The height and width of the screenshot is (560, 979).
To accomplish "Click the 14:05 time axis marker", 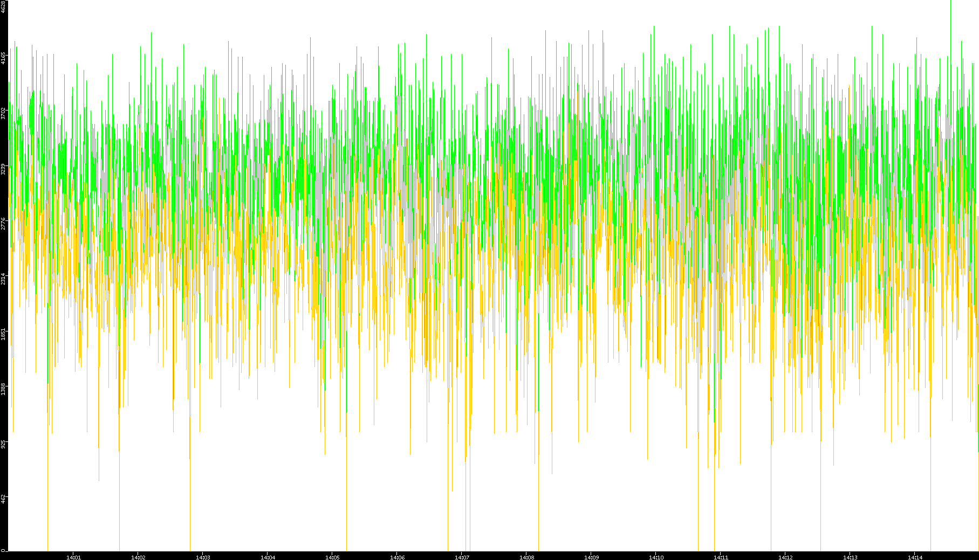I will click(x=332, y=557).
